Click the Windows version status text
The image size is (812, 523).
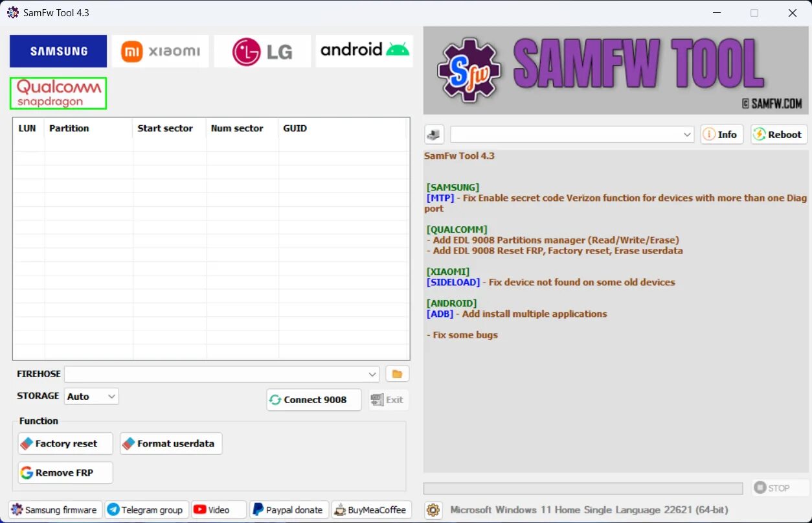point(589,510)
